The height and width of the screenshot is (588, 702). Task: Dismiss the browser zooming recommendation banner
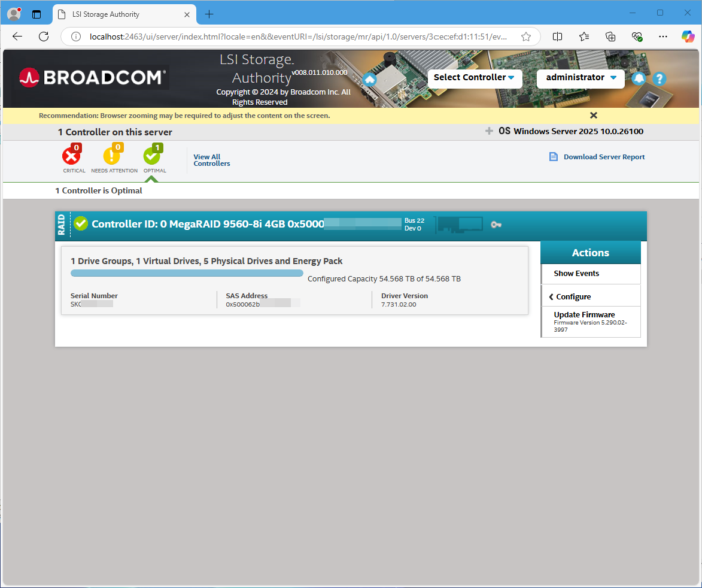[594, 116]
